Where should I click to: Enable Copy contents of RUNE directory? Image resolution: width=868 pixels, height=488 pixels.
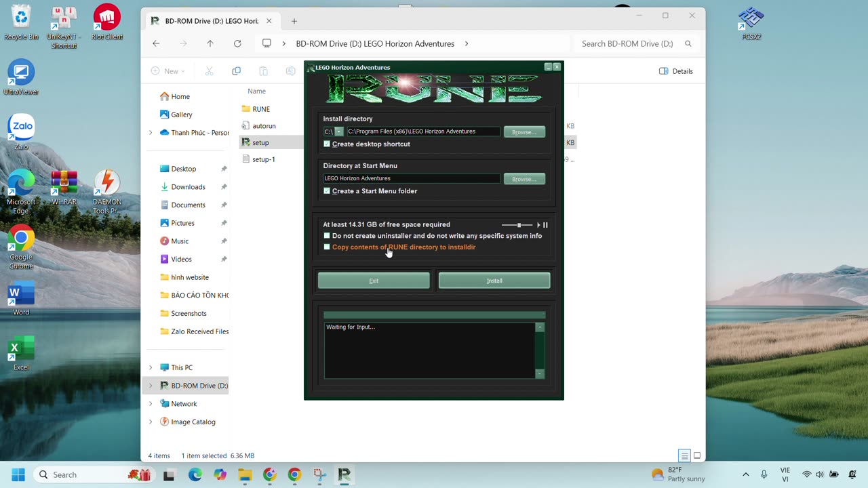(327, 247)
